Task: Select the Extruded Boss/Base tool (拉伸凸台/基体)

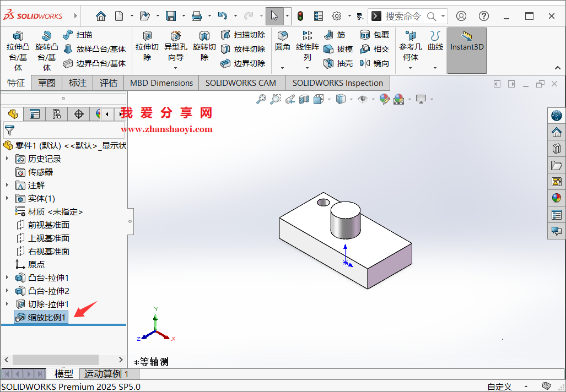Action: pos(18,51)
